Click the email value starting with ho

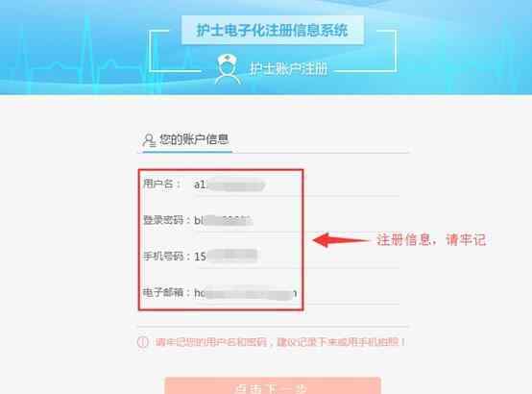point(245,293)
